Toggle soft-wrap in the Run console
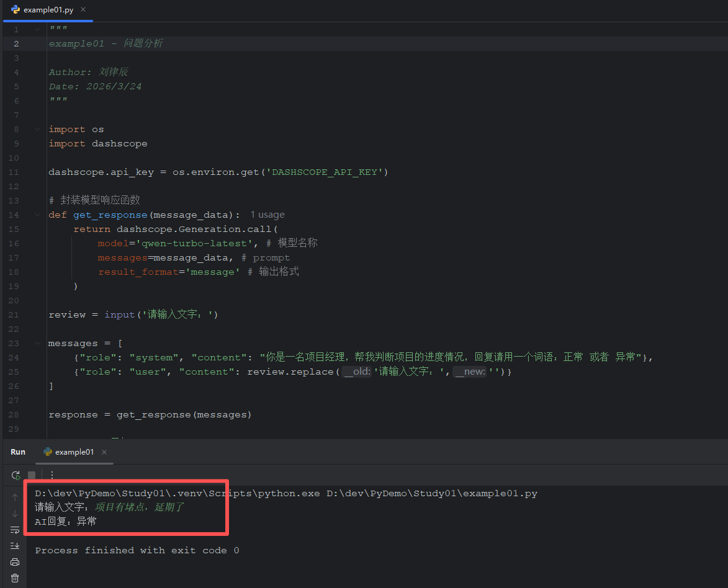728x588 pixels. [x=15, y=530]
